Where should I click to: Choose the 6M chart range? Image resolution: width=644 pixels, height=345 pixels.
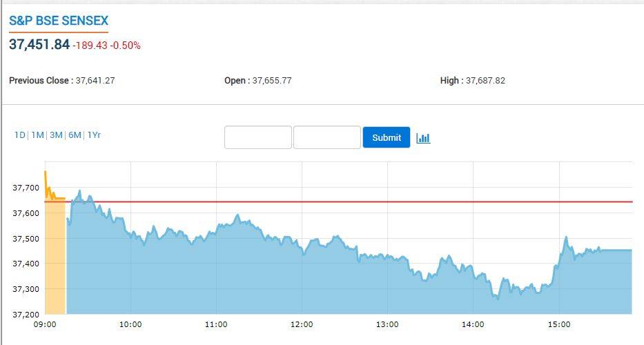(75, 135)
